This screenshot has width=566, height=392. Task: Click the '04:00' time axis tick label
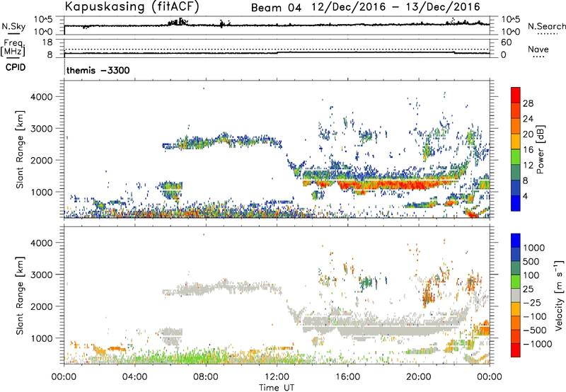pyautogui.click(x=135, y=376)
